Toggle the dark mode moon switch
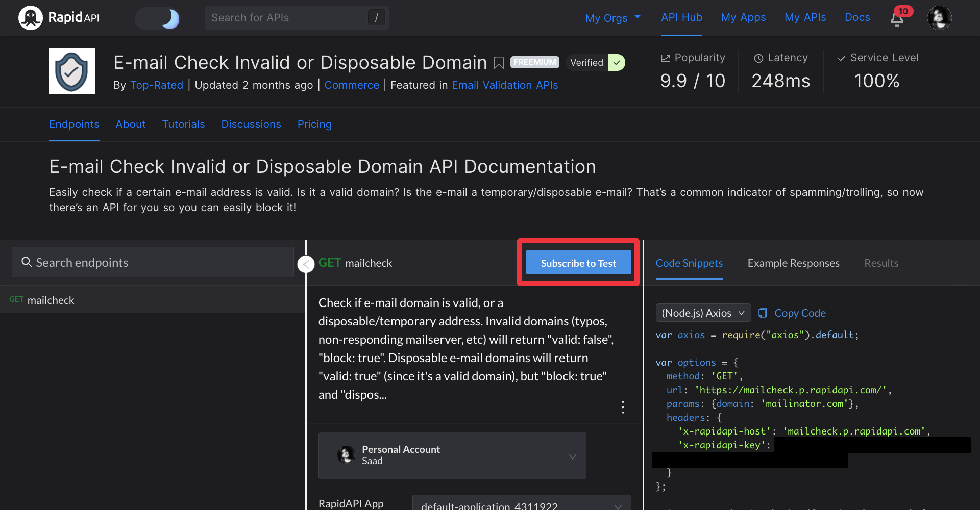The image size is (980, 510). [x=157, y=18]
